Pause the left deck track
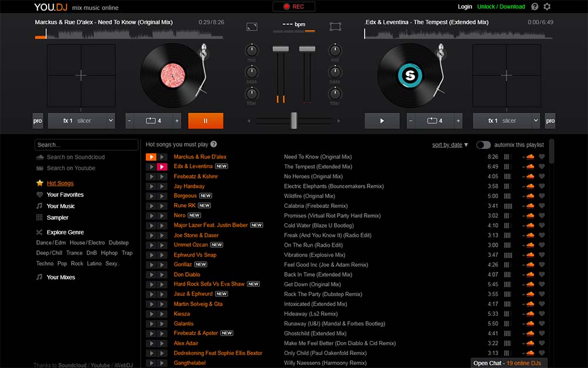The image size is (588, 368). (x=205, y=121)
